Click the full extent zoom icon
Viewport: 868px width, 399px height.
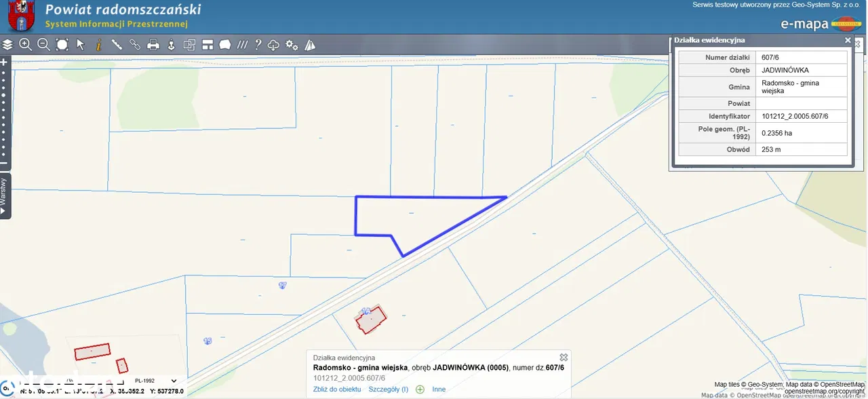tap(62, 45)
